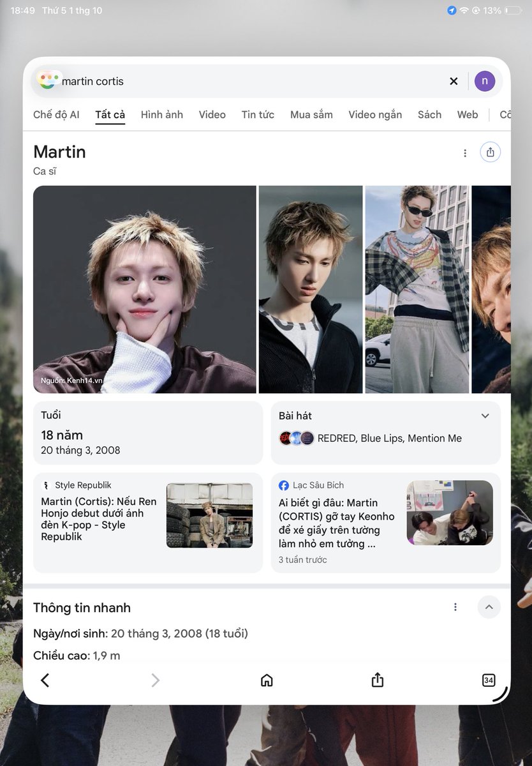Open the Thông tin nhanh three-dot menu
Image resolution: width=532 pixels, height=766 pixels.
click(x=455, y=607)
